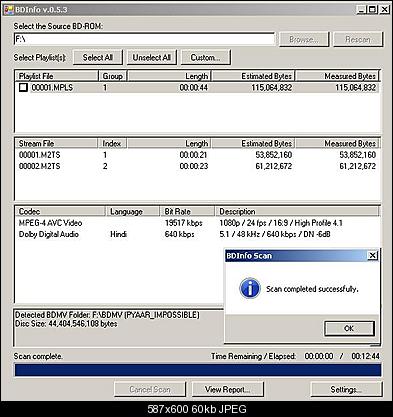Sort streams by Measured Bytes column header
This screenshot has height=417, width=393.
[338, 143]
